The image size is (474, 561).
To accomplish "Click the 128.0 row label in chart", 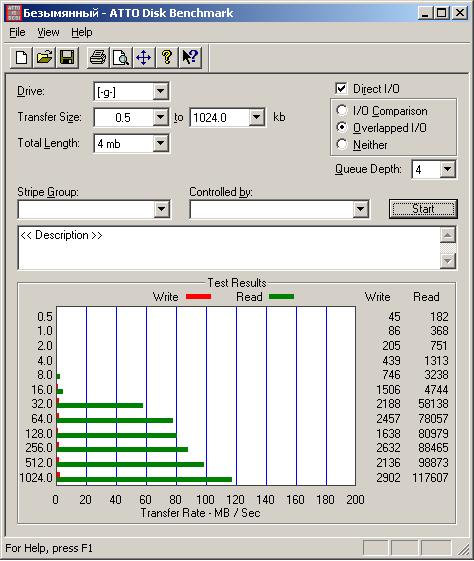I will coord(39,434).
